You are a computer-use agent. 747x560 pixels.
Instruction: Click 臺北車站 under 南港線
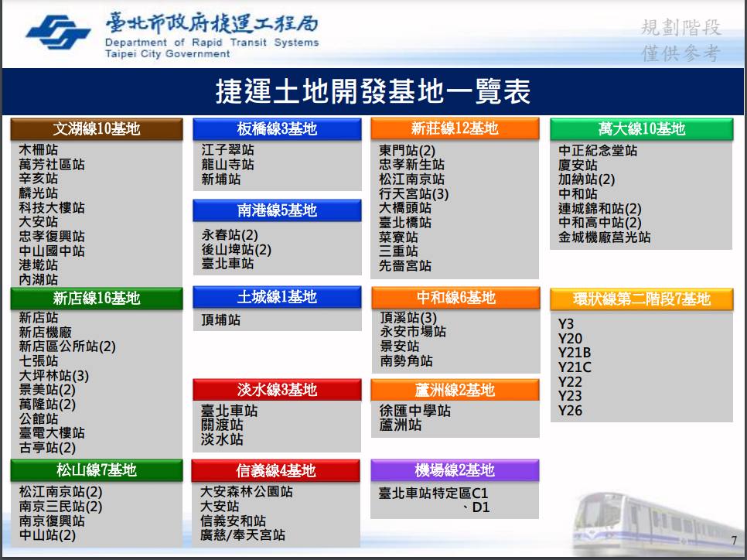pyautogui.click(x=227, y=264)
